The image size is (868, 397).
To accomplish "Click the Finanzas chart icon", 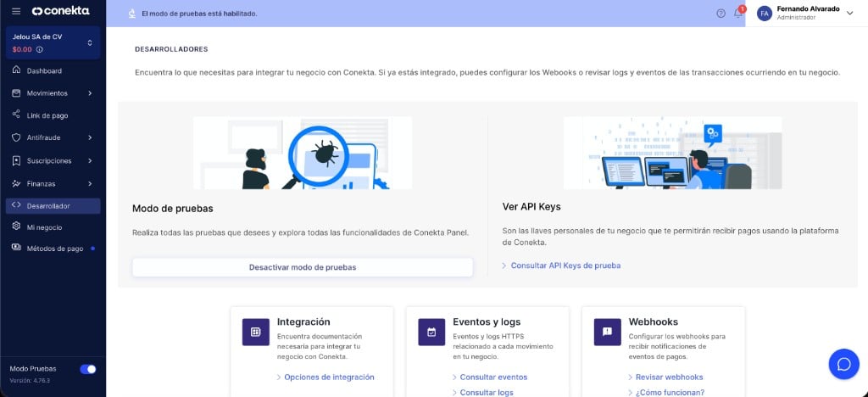I will pos(16,183).
